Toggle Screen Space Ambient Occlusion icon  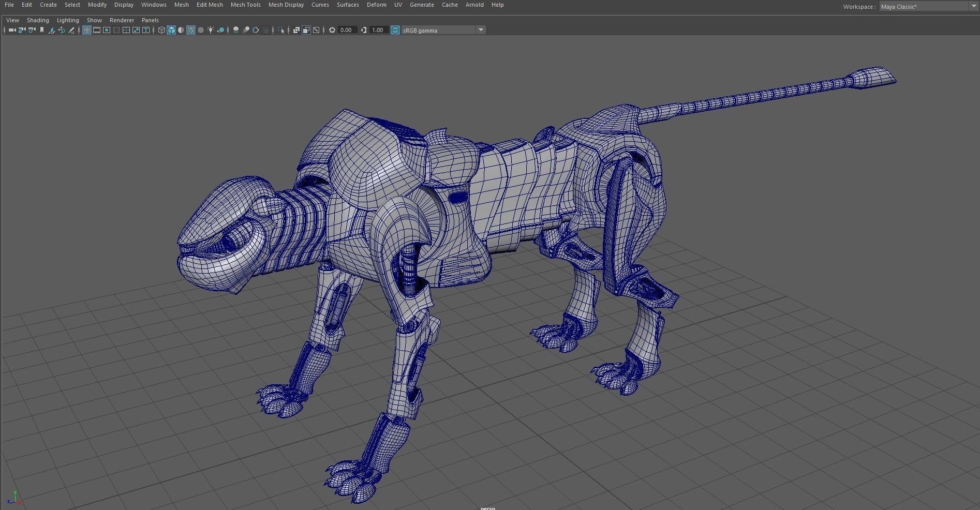[x=236, y=30]
